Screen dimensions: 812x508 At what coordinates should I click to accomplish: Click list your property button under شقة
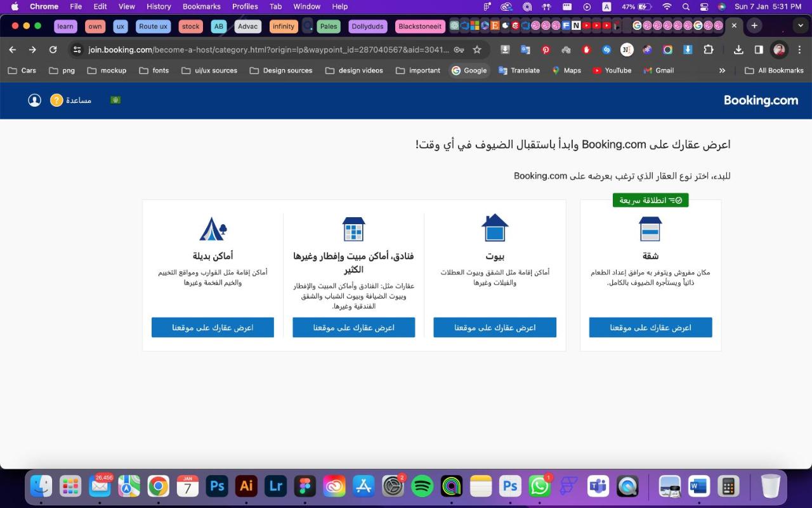pos(650,328)
